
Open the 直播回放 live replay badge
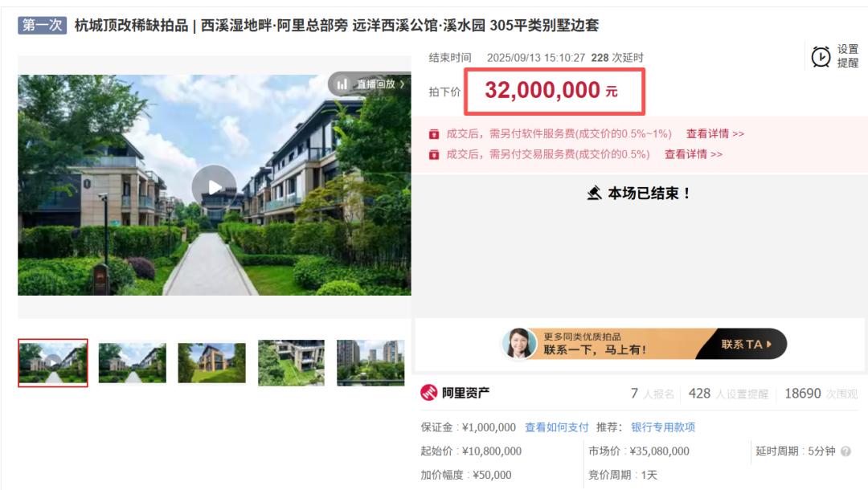371,84
